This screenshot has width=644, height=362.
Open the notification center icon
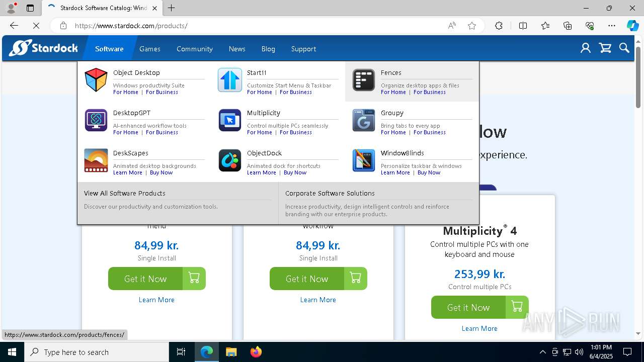[x=627, y=352]
